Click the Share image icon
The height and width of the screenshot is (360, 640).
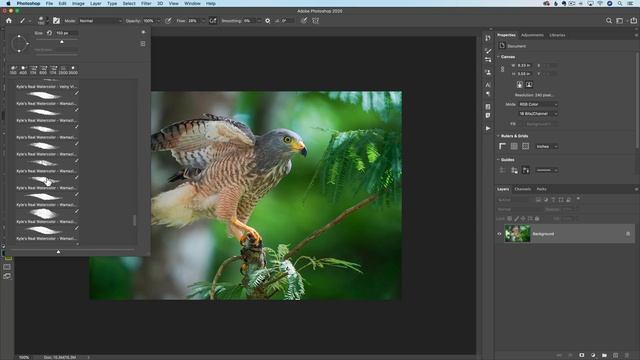point(633,20)
